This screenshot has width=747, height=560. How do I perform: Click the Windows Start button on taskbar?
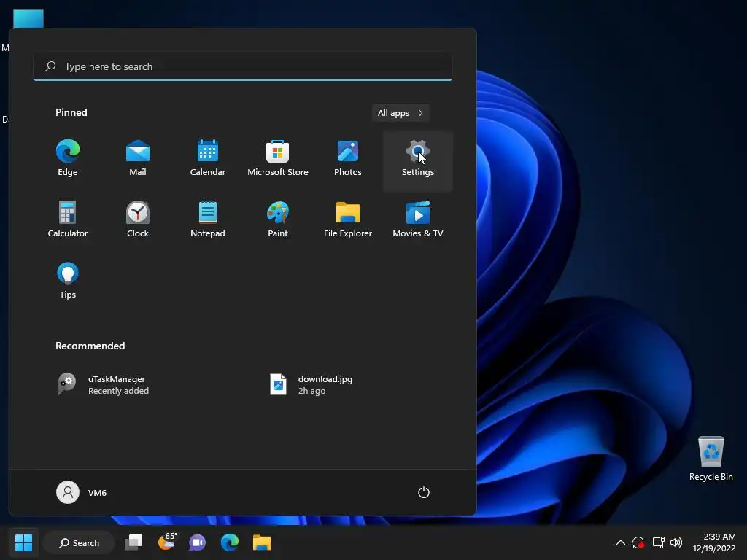pos(23,542)
